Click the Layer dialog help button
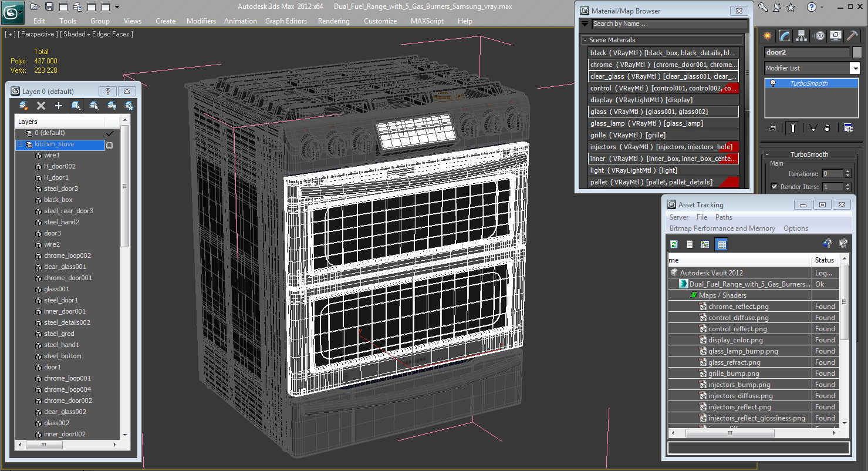 107,92
